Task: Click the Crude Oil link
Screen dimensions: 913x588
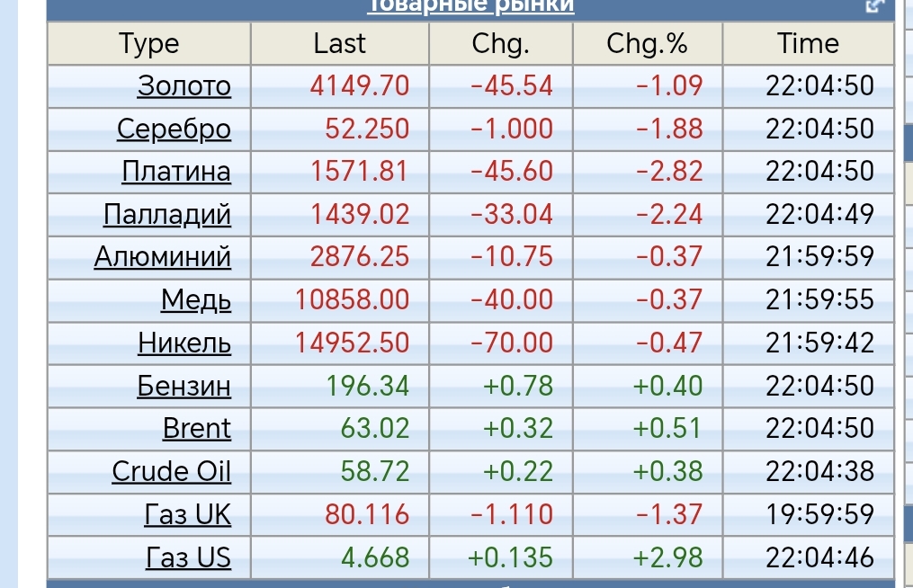Action: (172, 472)
